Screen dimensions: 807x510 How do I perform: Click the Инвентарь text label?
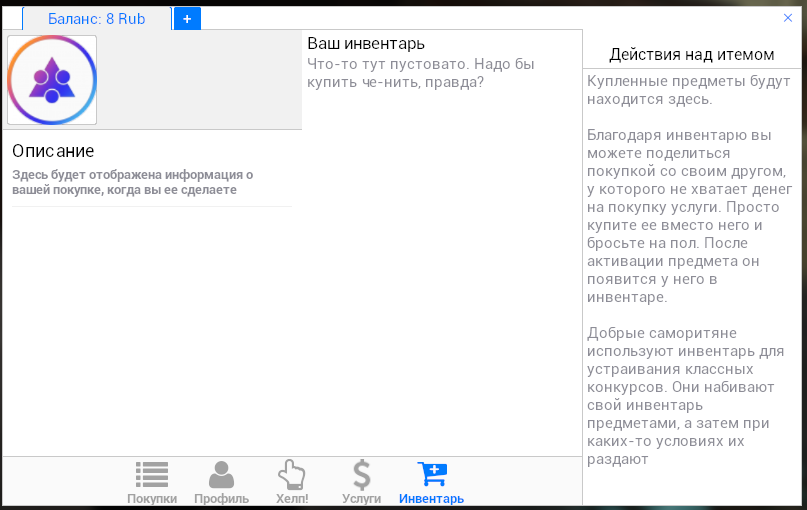coord(431,499)
